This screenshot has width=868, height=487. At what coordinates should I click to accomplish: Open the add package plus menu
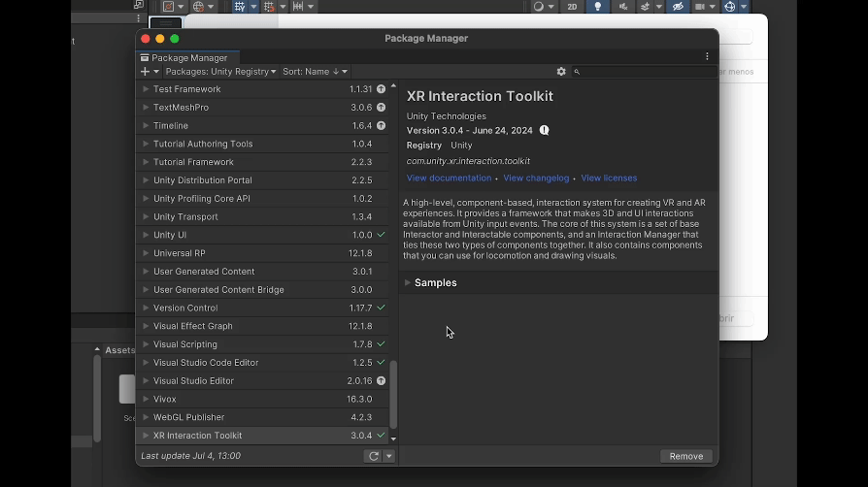click(x=145, y=72)
